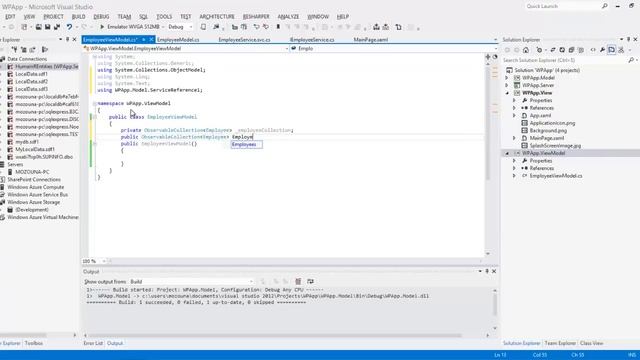The height and width of the screenshot is (360, 640).
Task: Open the TOOLS menu
Action: click(164, 16)
